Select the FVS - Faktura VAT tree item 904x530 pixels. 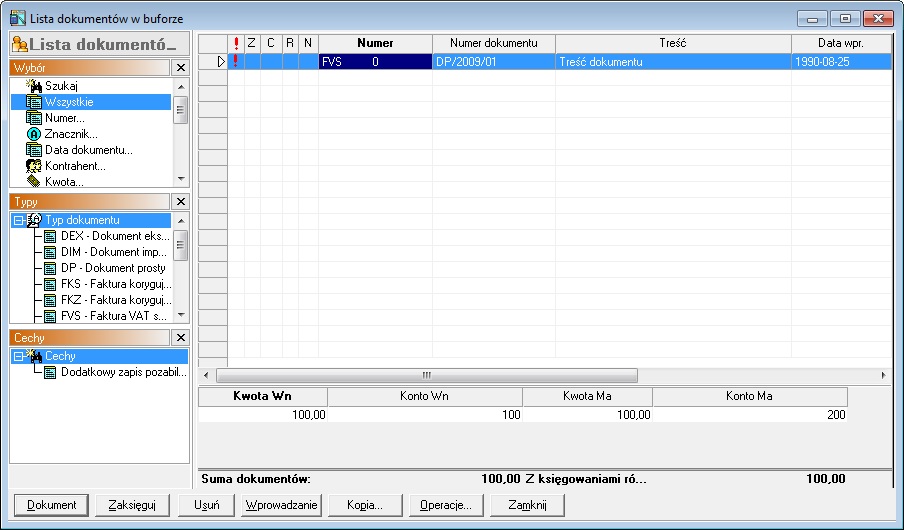(112, 316)
